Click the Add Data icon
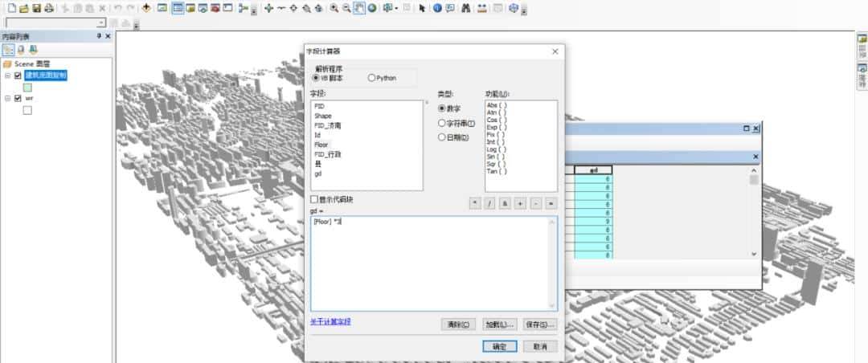The height and width of the screenshot is (363, 868). pyautogui.click(x=146, y=8)
